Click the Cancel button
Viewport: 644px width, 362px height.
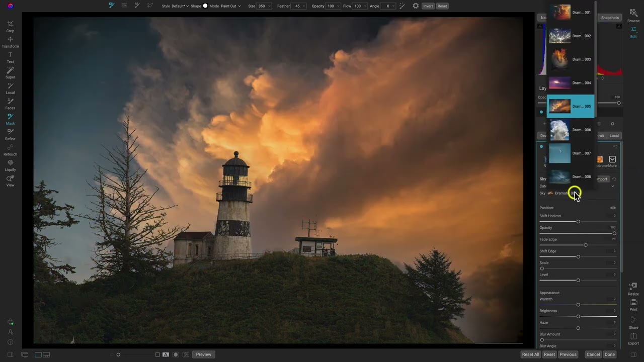593,354
